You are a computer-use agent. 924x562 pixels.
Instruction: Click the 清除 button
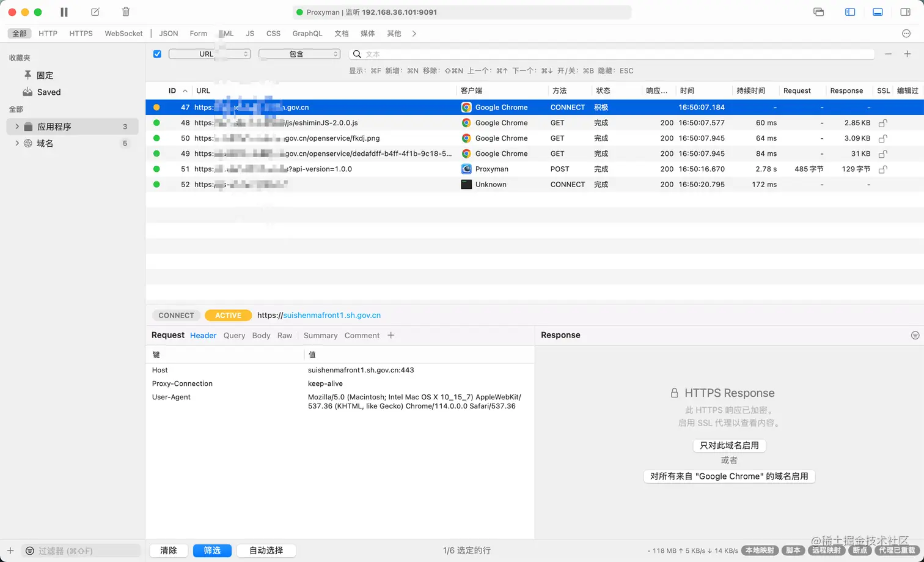click(x=169, y=550)
